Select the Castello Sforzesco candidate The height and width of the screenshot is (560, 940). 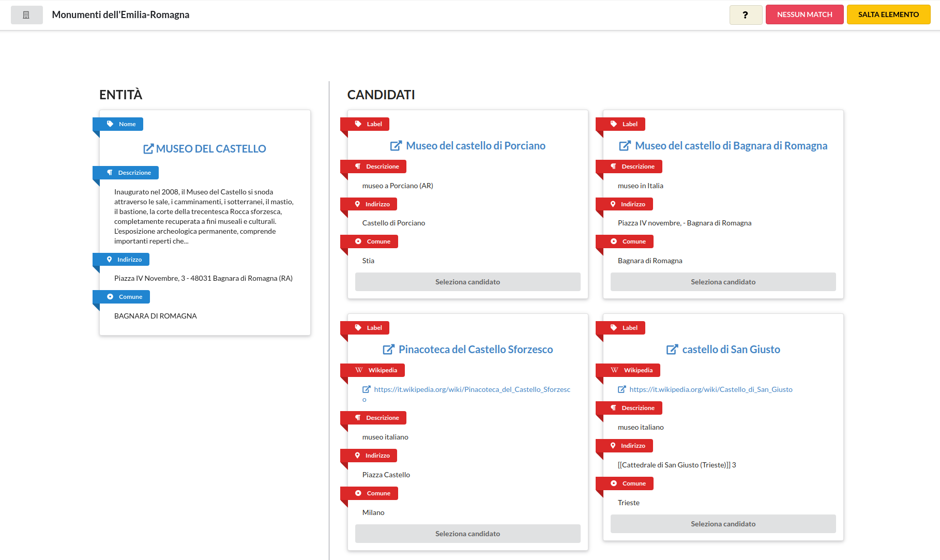[467, 534]
